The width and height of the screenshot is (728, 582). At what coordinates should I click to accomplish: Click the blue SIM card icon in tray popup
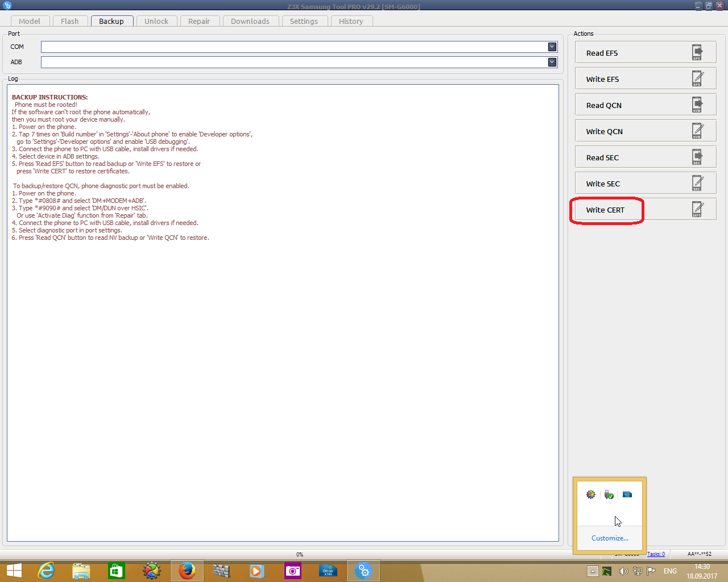(627, 494)
